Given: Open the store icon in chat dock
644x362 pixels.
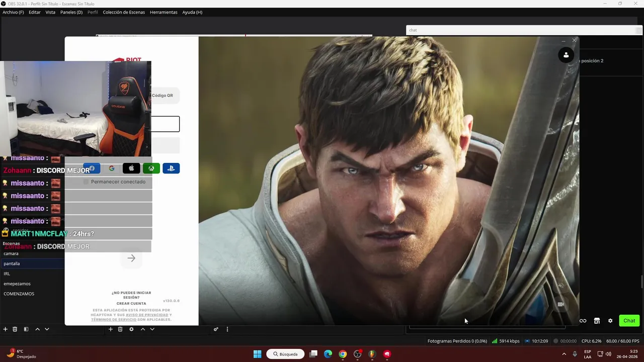Looking at the screenshot, I should (x=597, y=321).
